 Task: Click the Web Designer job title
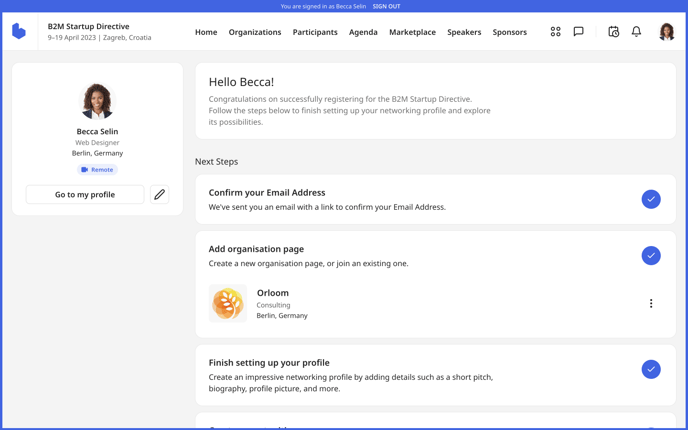click(x=97, y=143)
